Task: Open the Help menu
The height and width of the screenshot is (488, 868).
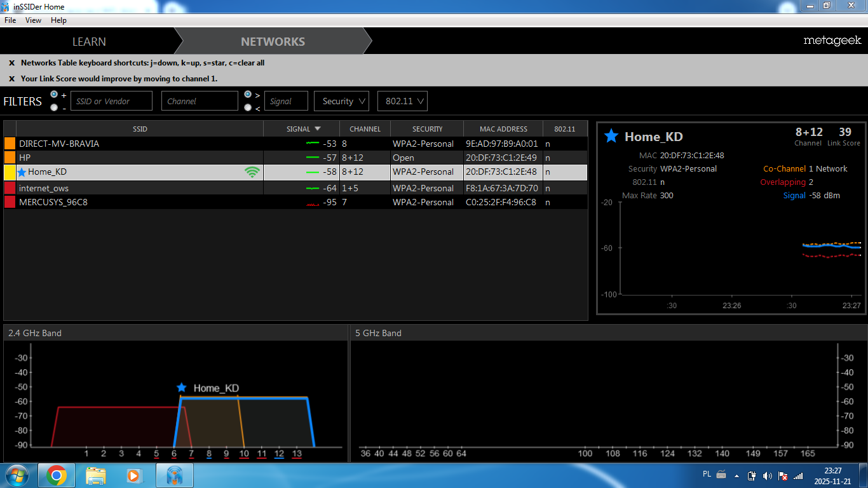Action: pos(58,20)
